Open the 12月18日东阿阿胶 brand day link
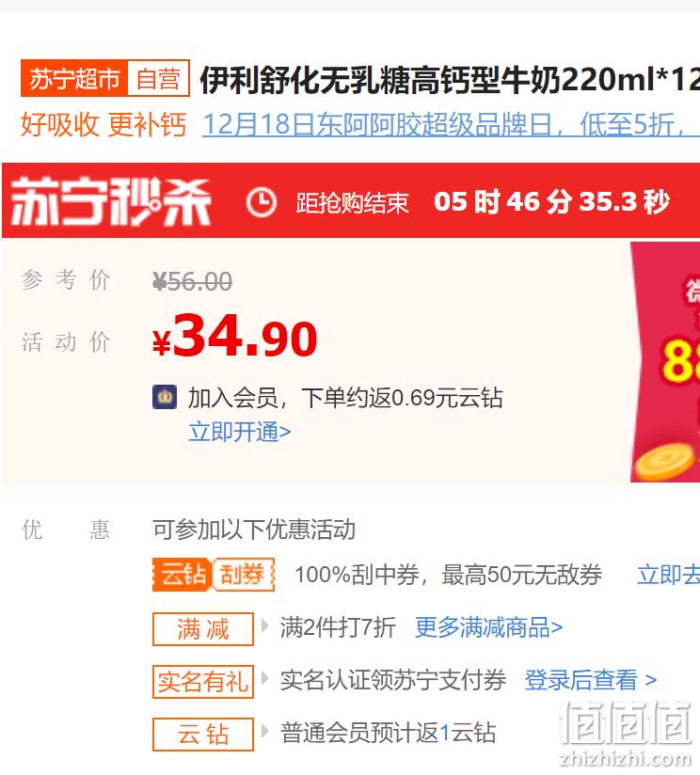This screenshot has width=700, height=775. point(451,124)
